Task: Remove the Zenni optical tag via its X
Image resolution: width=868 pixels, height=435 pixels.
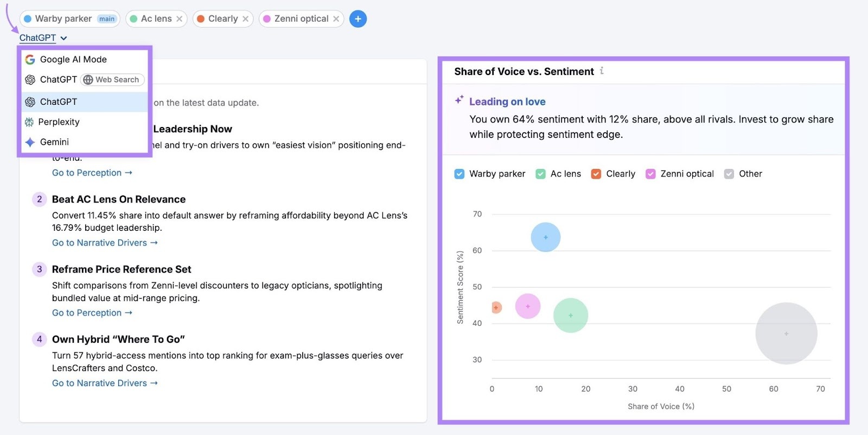Action: tap(337, 18)
